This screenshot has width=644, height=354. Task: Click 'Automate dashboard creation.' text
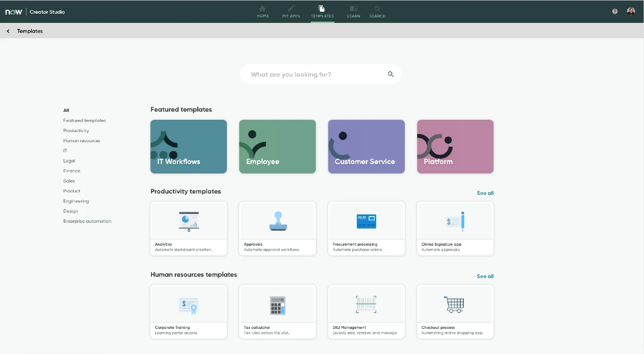click(184, 250)
